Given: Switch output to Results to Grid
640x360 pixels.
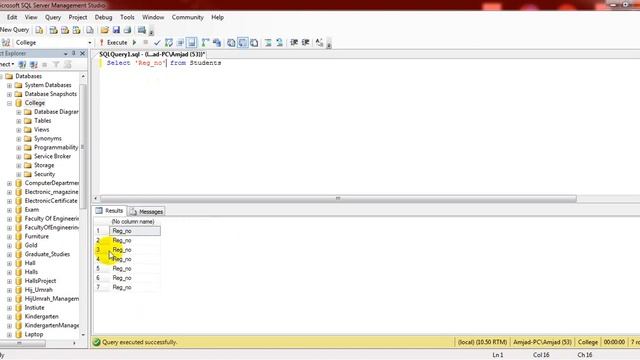Looking at the screenshot, I should pyautogui.click(x=242, y=42).
